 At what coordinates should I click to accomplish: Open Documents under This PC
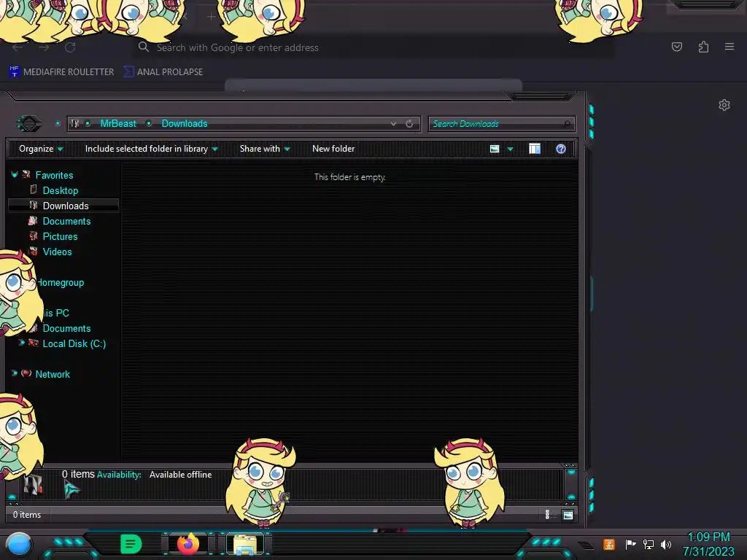coord(66,329)
